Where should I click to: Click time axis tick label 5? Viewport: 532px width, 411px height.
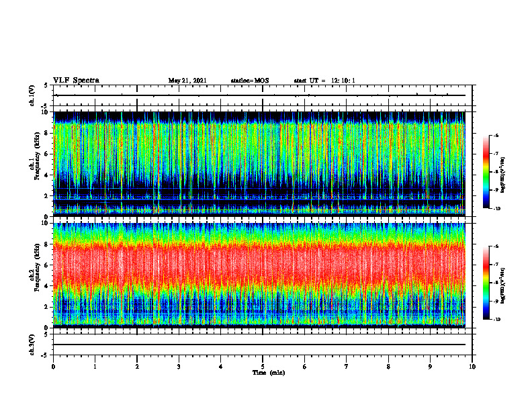pos(263,367)
